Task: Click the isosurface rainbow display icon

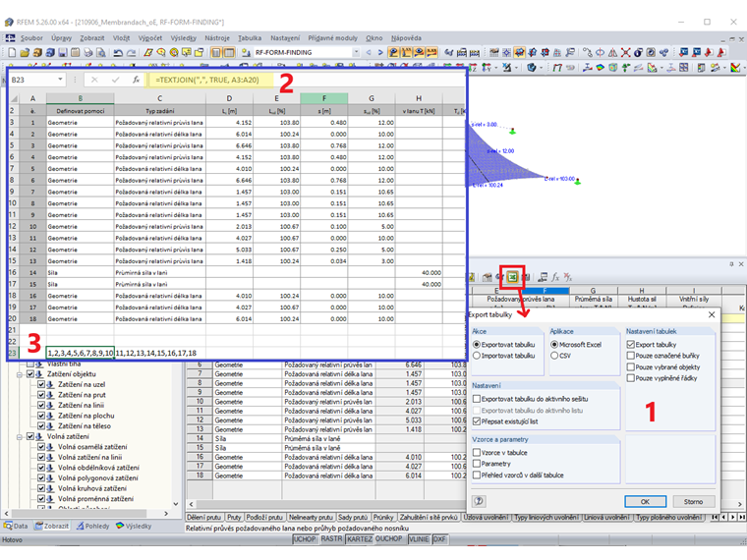Action: pyautogui.click(x=601, y=68)
